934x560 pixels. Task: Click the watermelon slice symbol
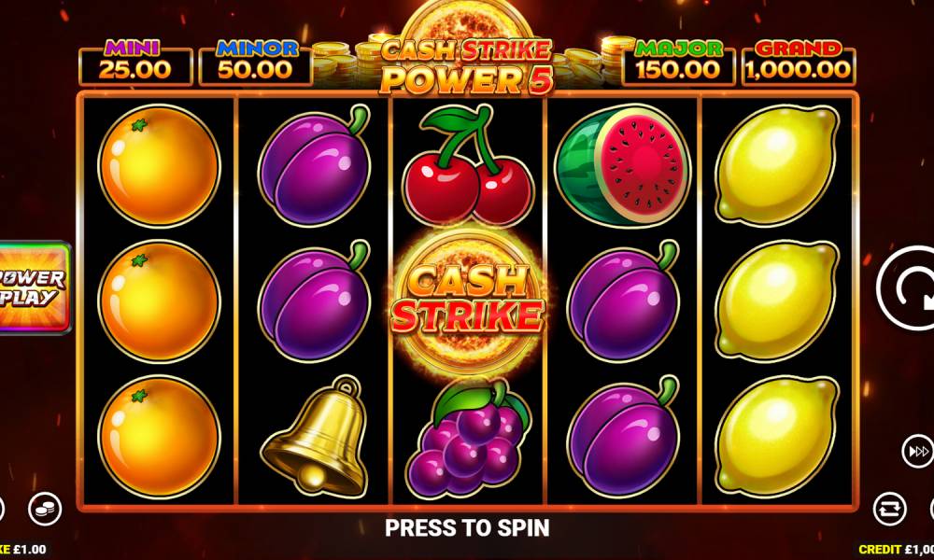(x=622, y=165)
